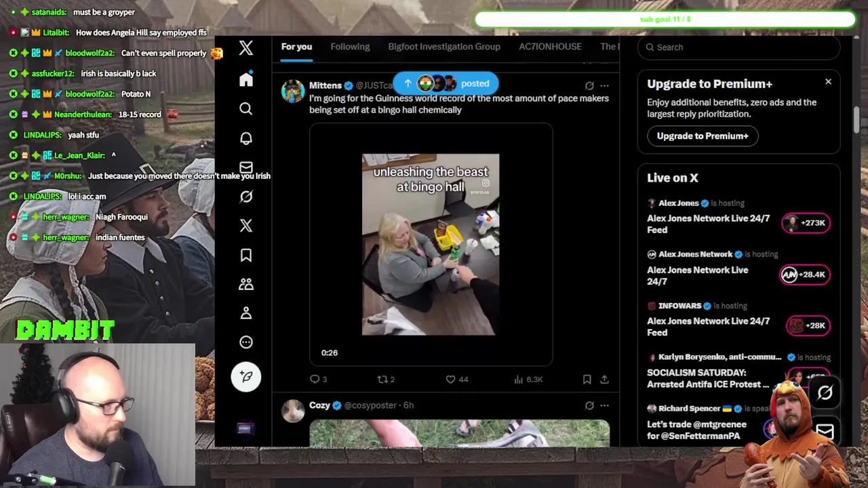The width and height of the screenshot is (868, 488).
Task: Switch to the Following tab
Action: click(350, 47)
